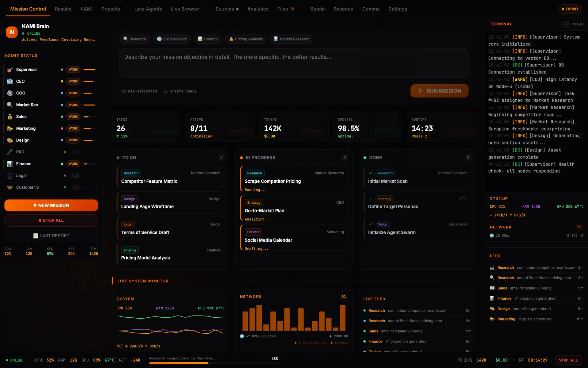Open the Go-to-Market Plan task card
Image resolution: width=588 pixels, height=368 pixels.
click(x=294, y=208)
